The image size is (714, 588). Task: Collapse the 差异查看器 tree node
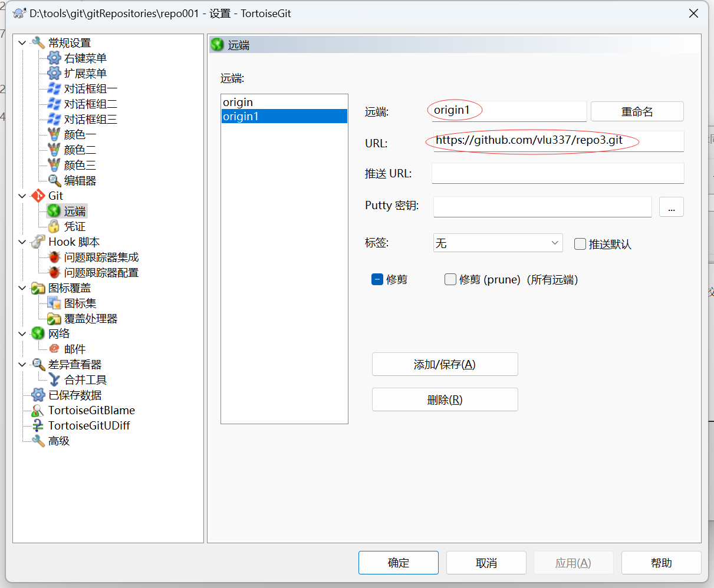coord(22,364)
